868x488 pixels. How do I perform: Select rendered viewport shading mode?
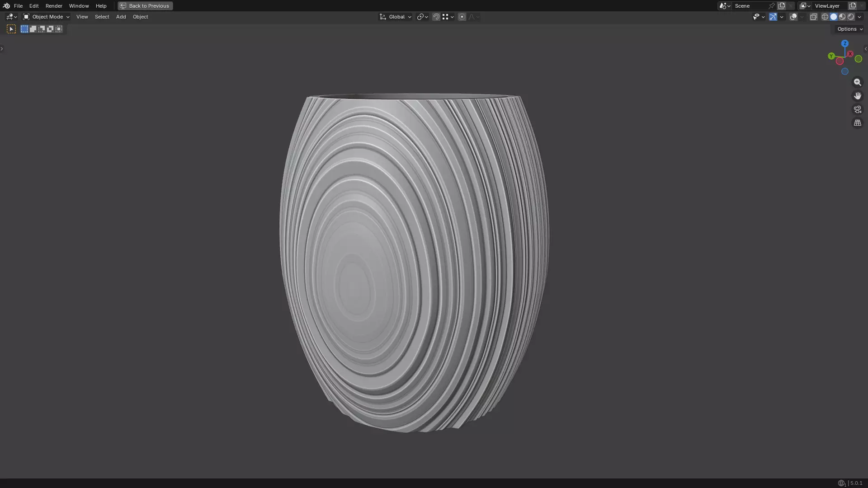coord(851,17)
